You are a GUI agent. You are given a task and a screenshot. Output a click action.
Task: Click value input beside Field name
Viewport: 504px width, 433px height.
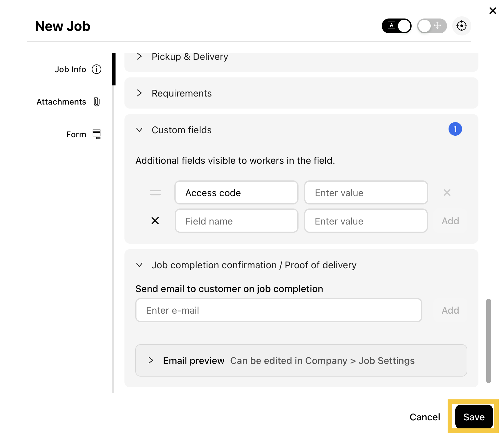tap(366, 221)
